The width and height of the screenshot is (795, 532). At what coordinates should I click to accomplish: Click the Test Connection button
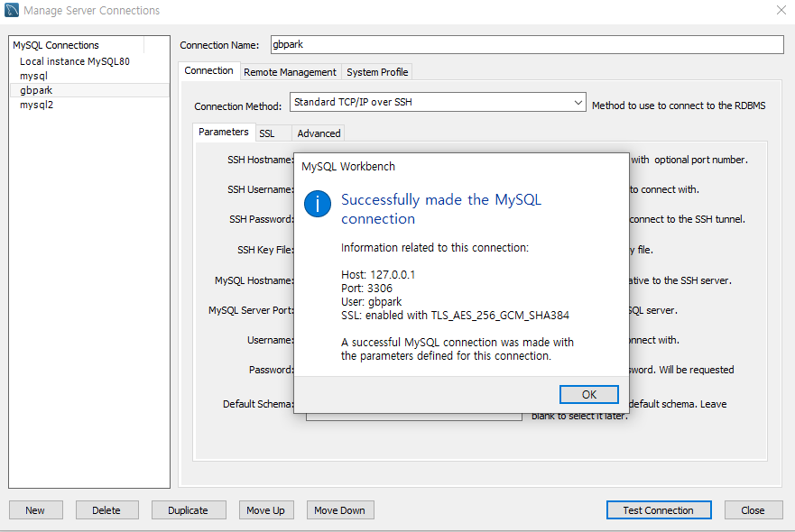(x=659, y=510)
